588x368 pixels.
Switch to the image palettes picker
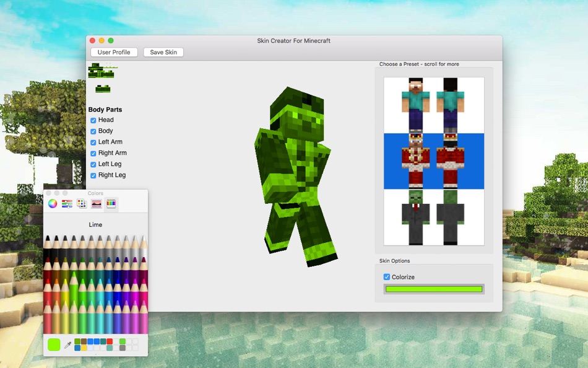click(x=97, y=204)
